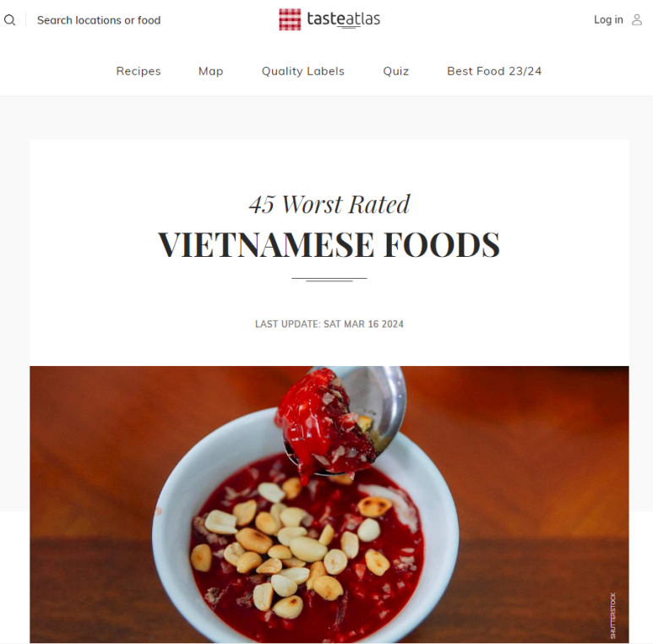Viewport: 653px width, 644px height.
Task: Open the Map navigation item
Action: click(x=210, y=71)
